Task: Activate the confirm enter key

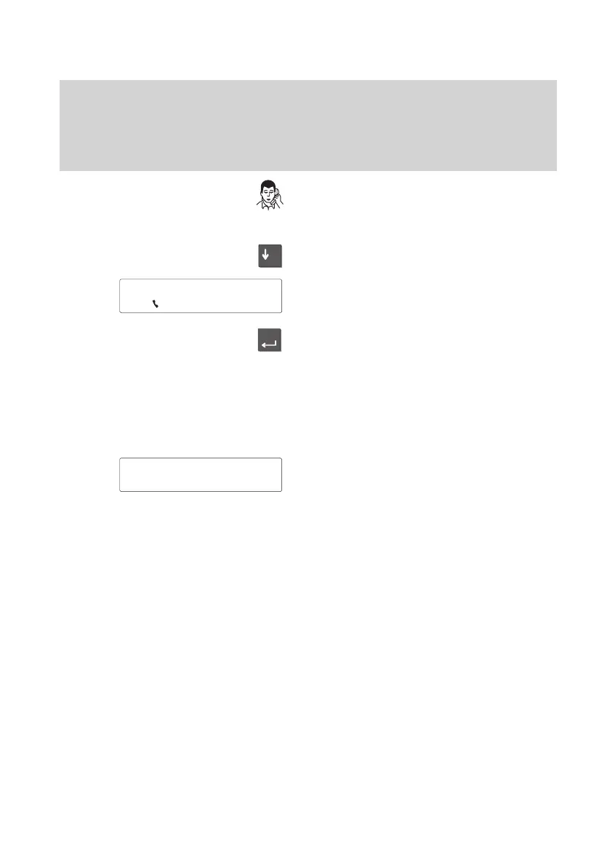Action: pyautogui.click(x=270, y=340)
